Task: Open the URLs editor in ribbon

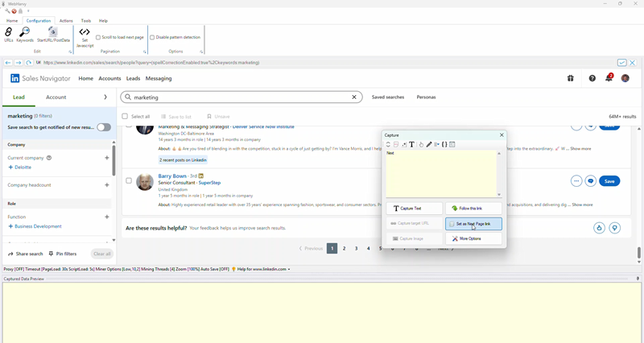Action: point(8,35)
